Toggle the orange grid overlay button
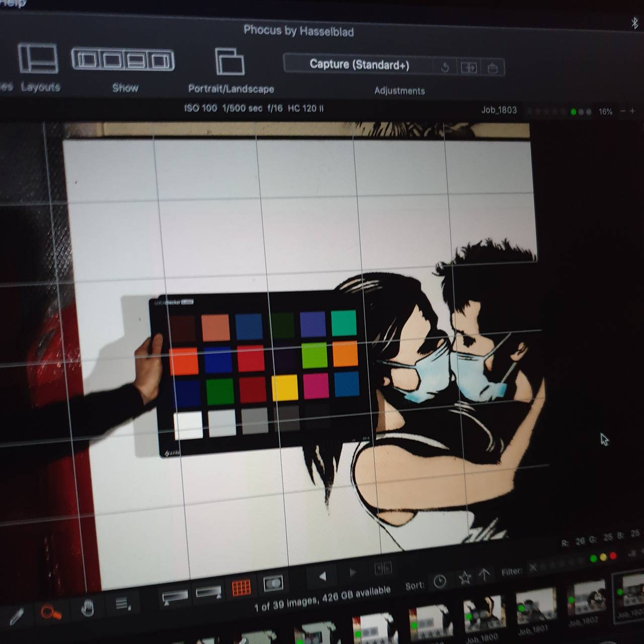Screen dimensions: 644x644 point(242,587)
